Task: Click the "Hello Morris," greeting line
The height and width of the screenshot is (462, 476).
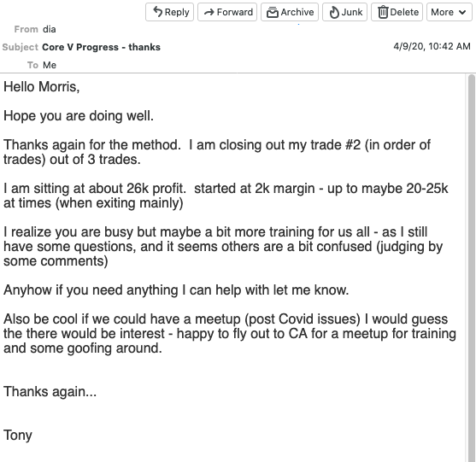Action: [42, 87]
